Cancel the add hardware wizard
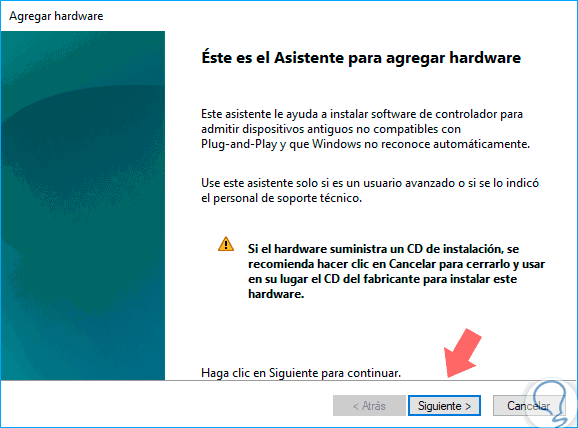The width and height of the screenshot is (578, 428). [x=529, y=406]
